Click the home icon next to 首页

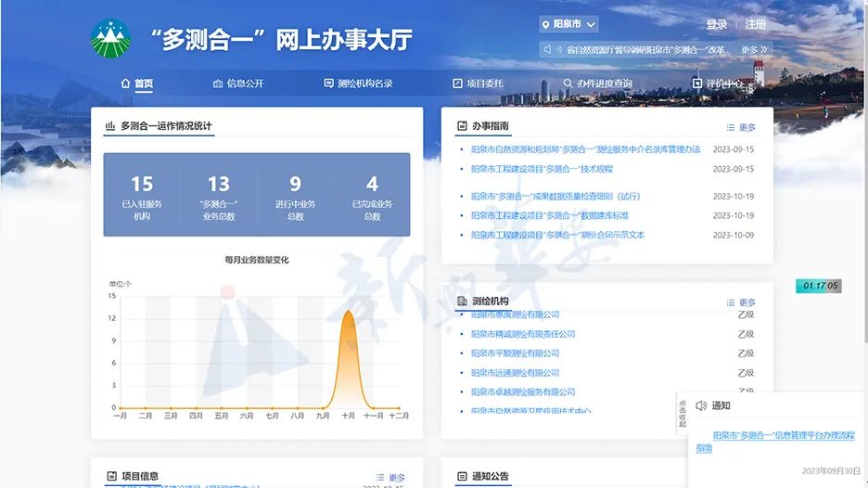(126, 83)
